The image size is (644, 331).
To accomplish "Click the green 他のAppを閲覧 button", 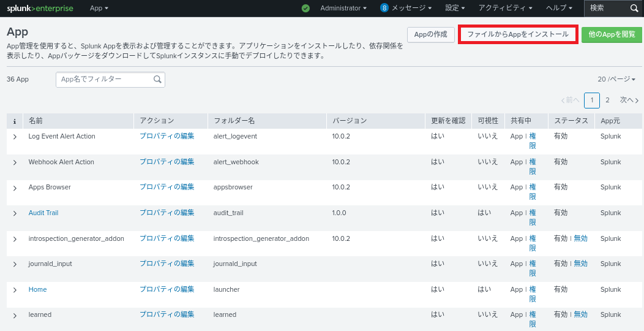I will (x=612, y=35).
